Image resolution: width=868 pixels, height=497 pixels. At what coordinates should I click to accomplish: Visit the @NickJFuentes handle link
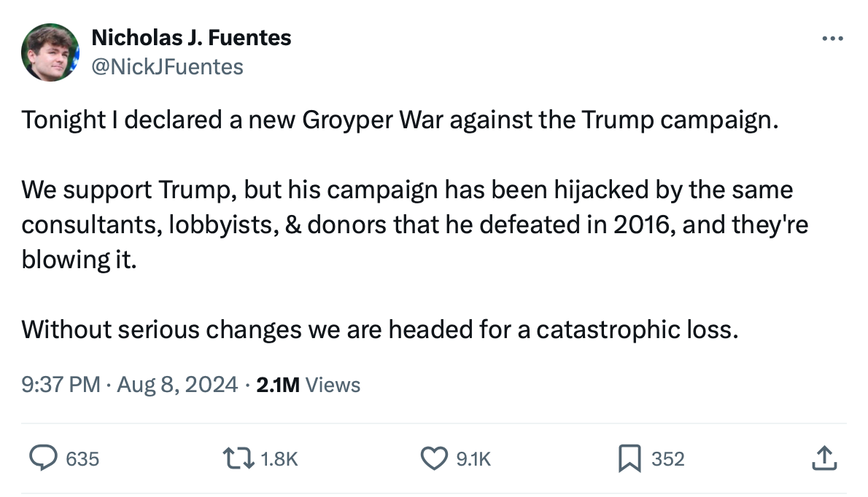pyautogui.click(x=167, y=66)
